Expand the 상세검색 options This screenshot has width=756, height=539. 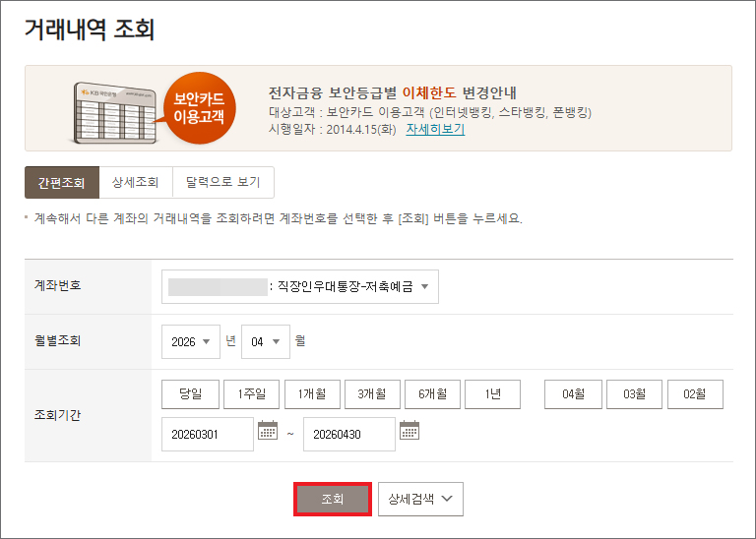(x=420, y=499)
